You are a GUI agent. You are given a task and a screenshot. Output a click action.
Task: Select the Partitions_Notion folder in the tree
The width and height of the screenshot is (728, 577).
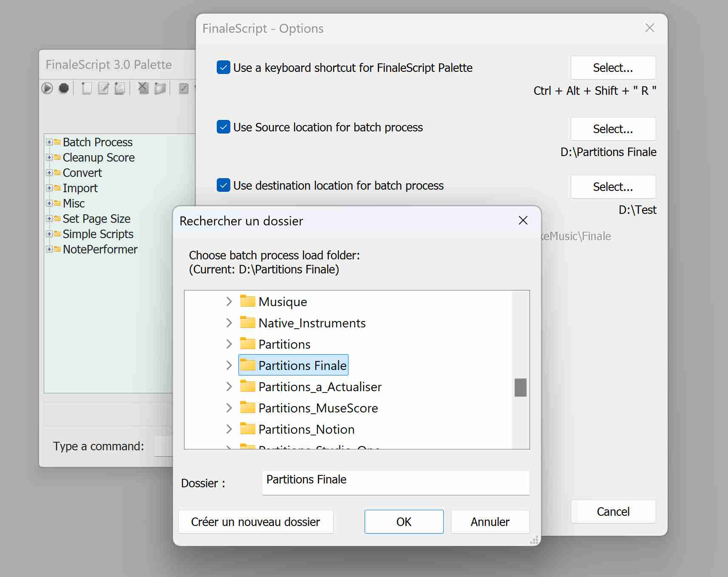click(306, 429)
